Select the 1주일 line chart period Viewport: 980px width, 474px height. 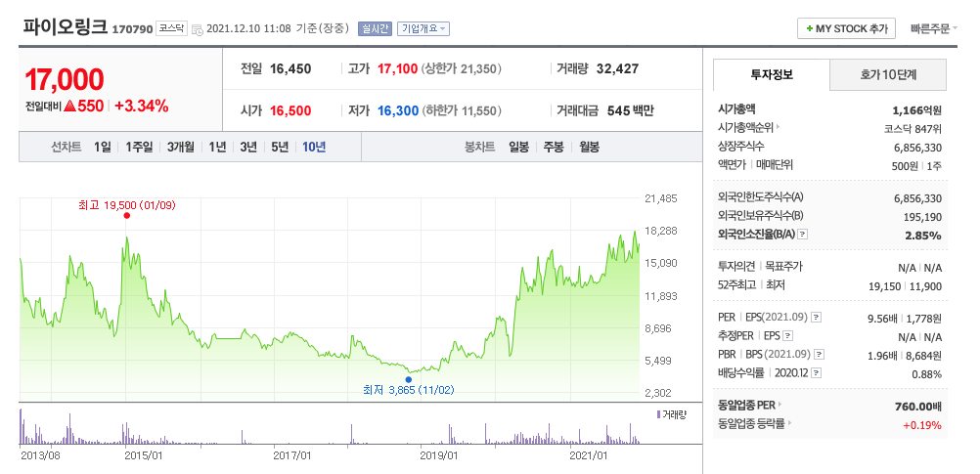pyautogui.click(x=139, y=148)
